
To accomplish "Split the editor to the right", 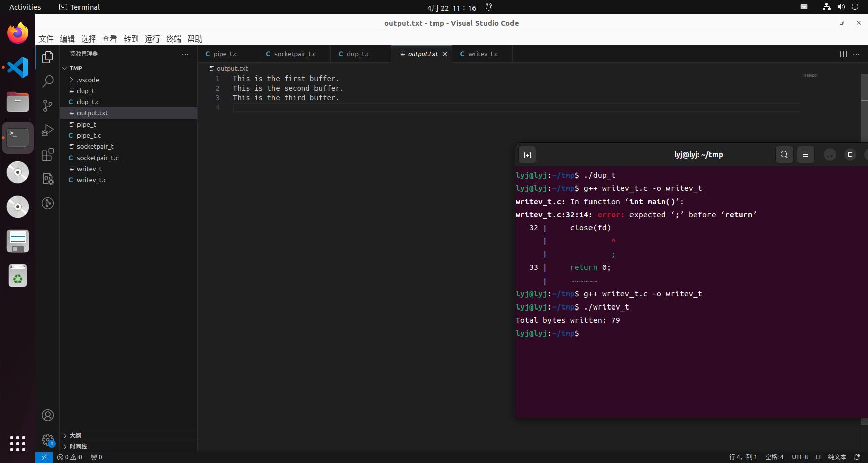I will coord(843,54).
